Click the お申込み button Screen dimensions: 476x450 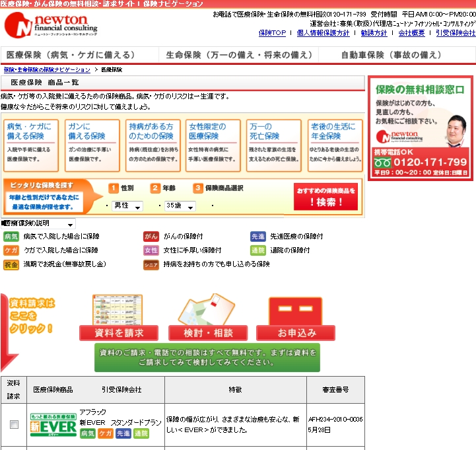point(296,333)
